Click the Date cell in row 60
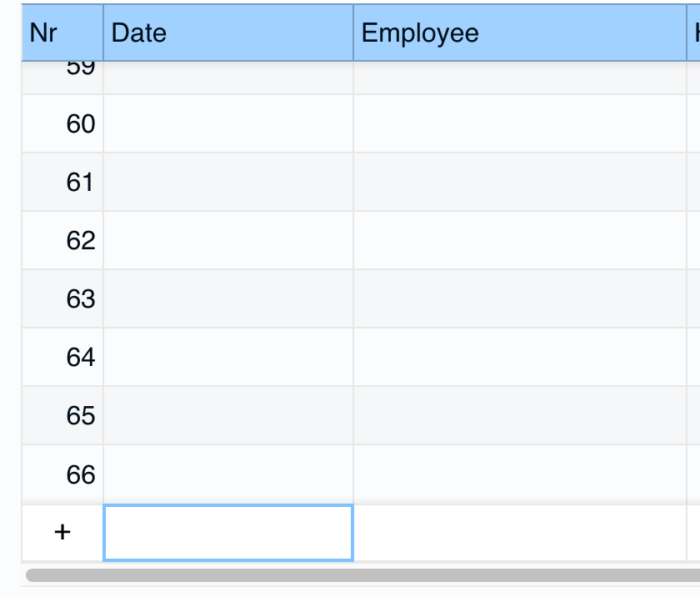Viewport: 700px width, 597px height. [227, 124]
